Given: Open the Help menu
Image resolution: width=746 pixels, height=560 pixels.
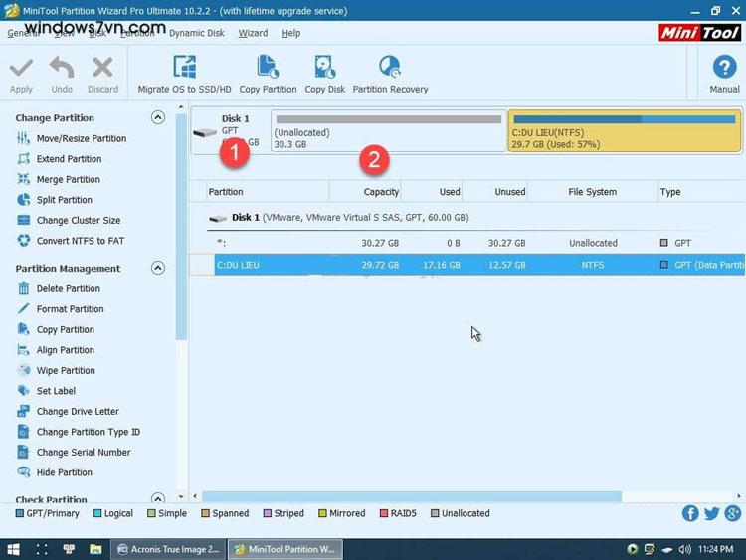Looking at the screenshot, I should tap(290, 33).
